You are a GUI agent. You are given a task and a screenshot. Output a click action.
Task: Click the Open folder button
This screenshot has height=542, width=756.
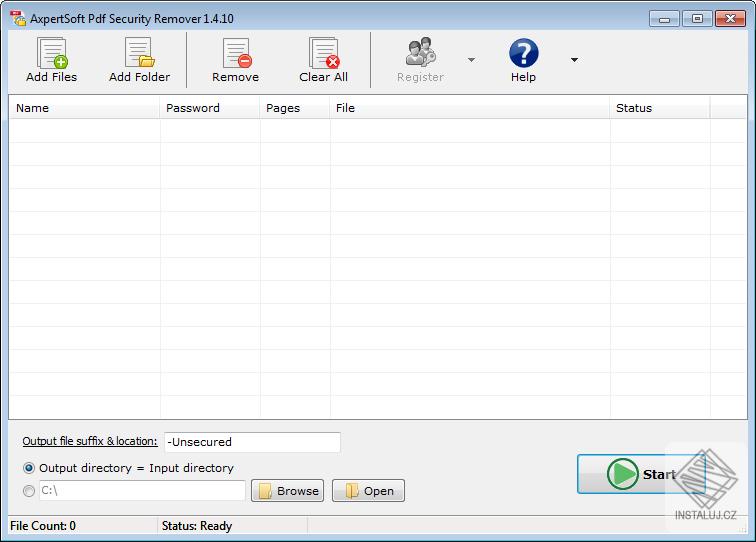click(368, 491)
